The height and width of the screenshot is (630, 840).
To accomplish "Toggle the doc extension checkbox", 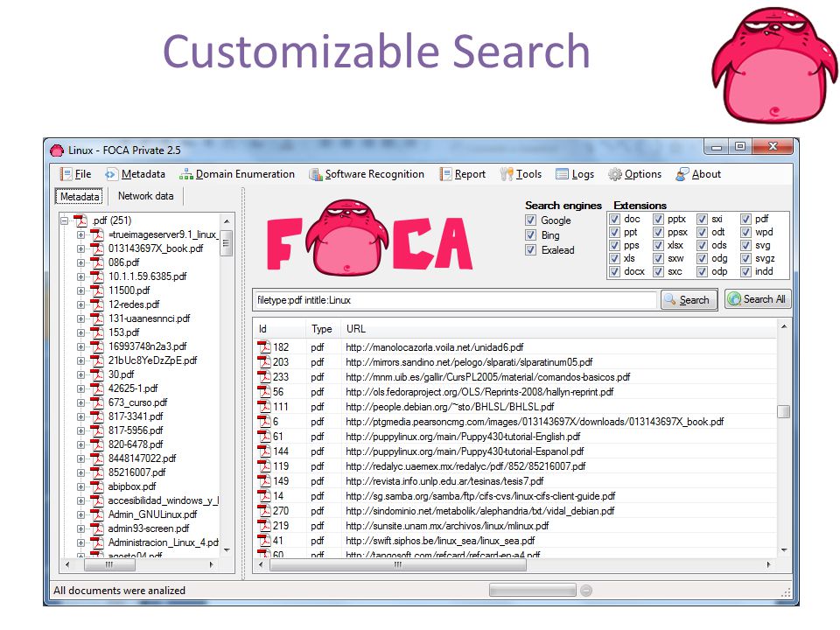I will point(614,219).
